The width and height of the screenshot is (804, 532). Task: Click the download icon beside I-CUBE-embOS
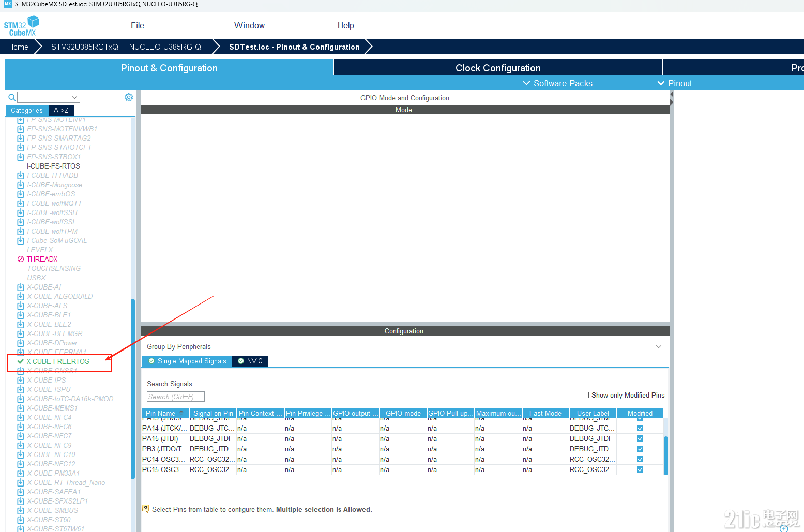point(21,194)
